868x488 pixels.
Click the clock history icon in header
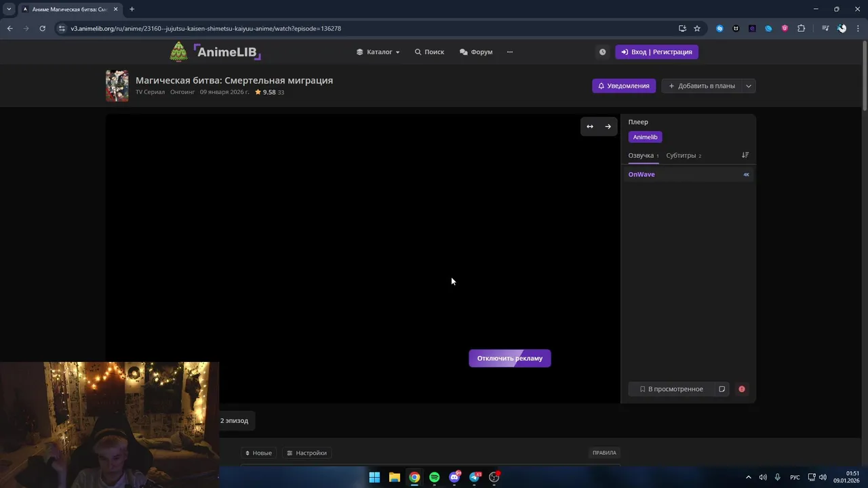[602, 52]
